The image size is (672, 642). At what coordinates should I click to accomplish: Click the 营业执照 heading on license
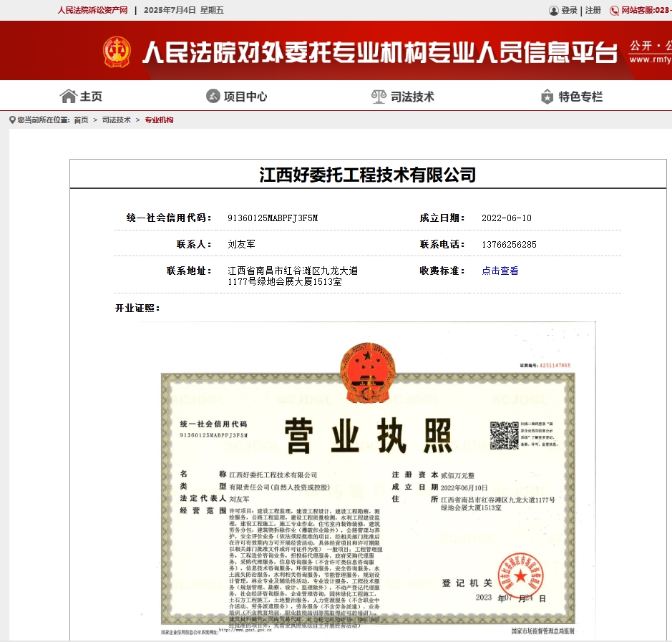(x=368, y=436)
